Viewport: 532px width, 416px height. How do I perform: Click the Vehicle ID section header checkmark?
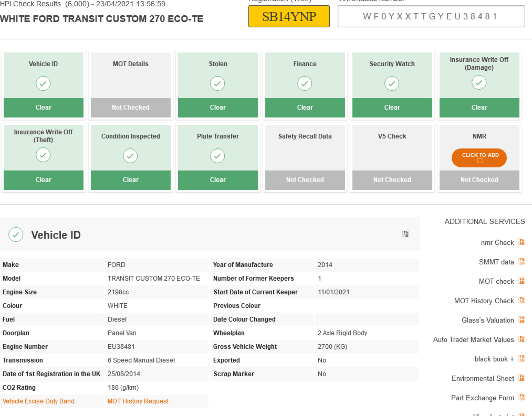(x=16, y=235)
